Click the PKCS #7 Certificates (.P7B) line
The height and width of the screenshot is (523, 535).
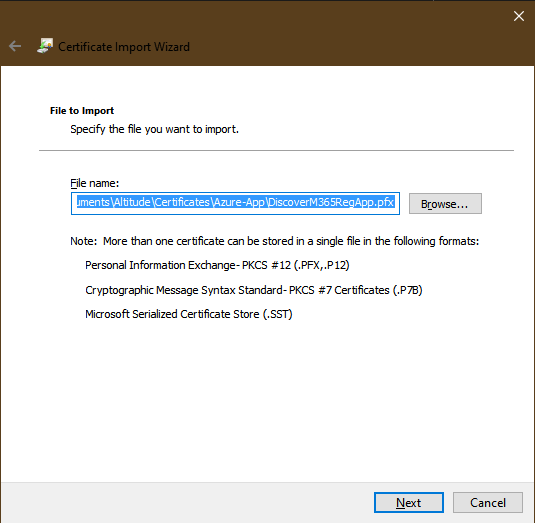[254, 290]
